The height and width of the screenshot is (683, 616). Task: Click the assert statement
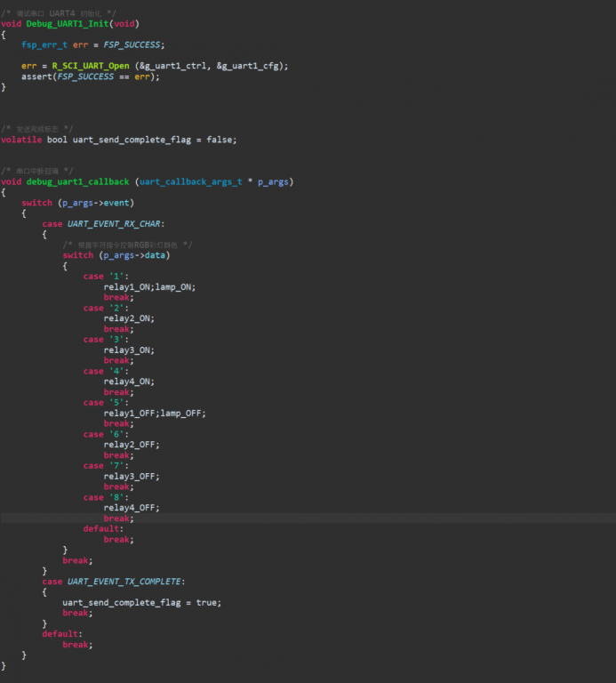tap(37, 76)
